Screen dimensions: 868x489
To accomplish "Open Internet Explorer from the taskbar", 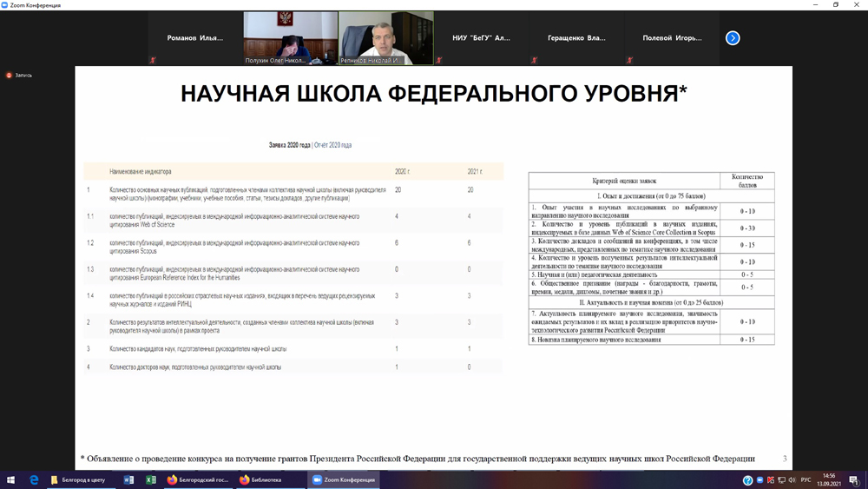I will click(35, 479).
